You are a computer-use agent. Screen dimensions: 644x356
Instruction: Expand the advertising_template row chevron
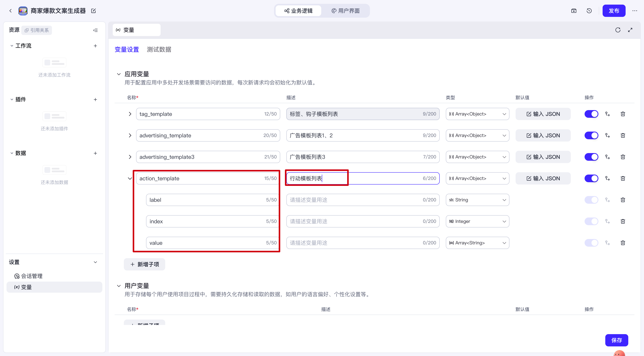[130, 136]
